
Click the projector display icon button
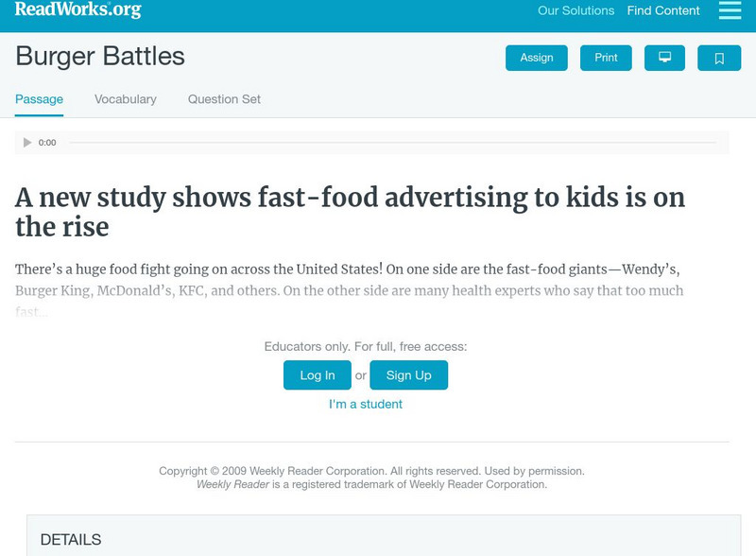pyautogui.click(x=666, y=58)
